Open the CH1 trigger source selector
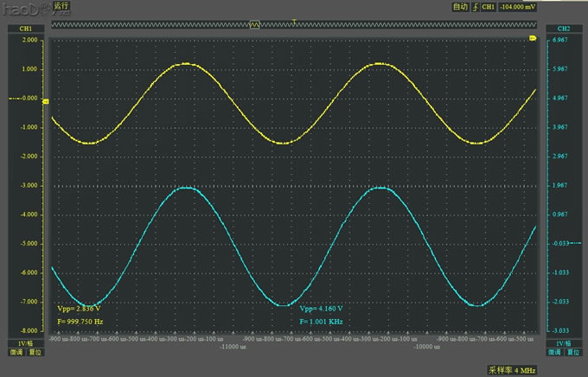Image resolution: width=588 pixels, height=377 pixels. point(489,6)
